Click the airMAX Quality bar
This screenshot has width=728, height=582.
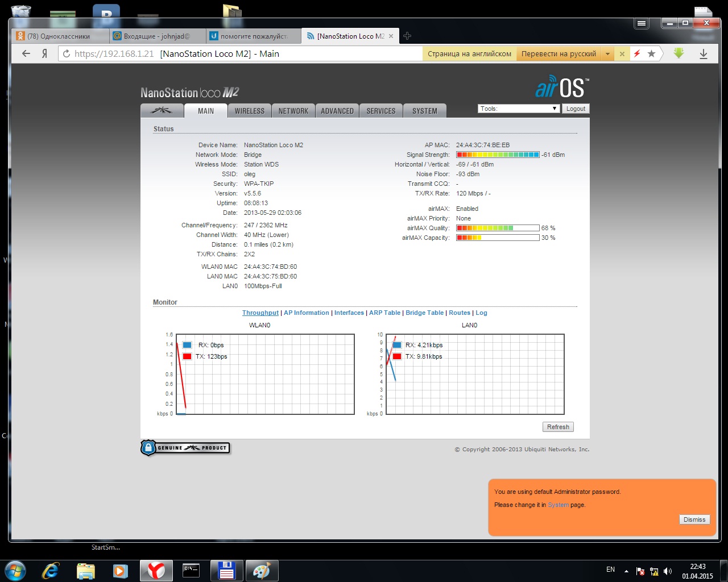pyautogui.click(x=498, y=228)
